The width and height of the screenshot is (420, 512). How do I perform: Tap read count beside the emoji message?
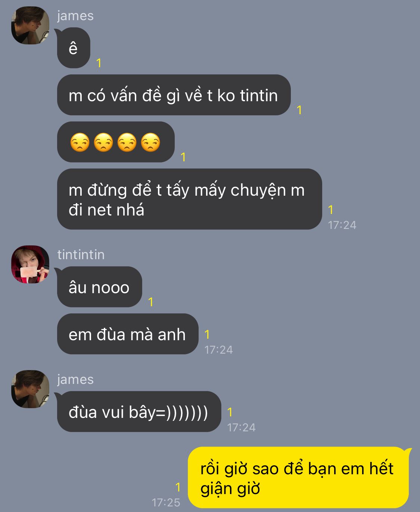[183, 157]
